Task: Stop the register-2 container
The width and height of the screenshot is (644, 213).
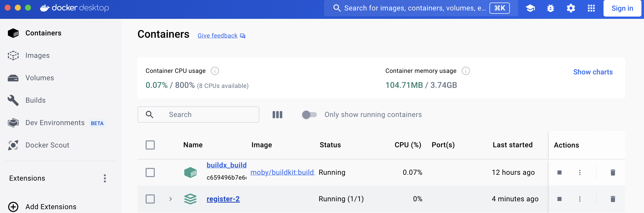Action: click(559, 199)
